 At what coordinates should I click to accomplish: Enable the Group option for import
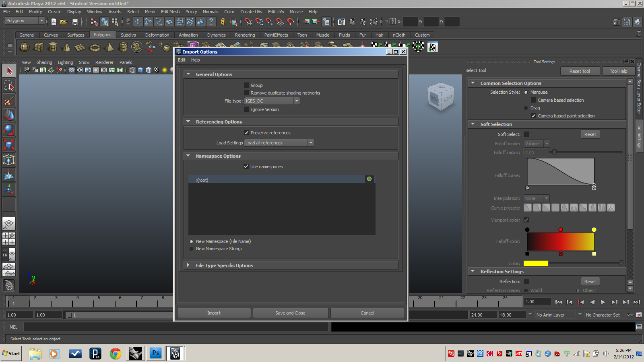click(247, 85)
